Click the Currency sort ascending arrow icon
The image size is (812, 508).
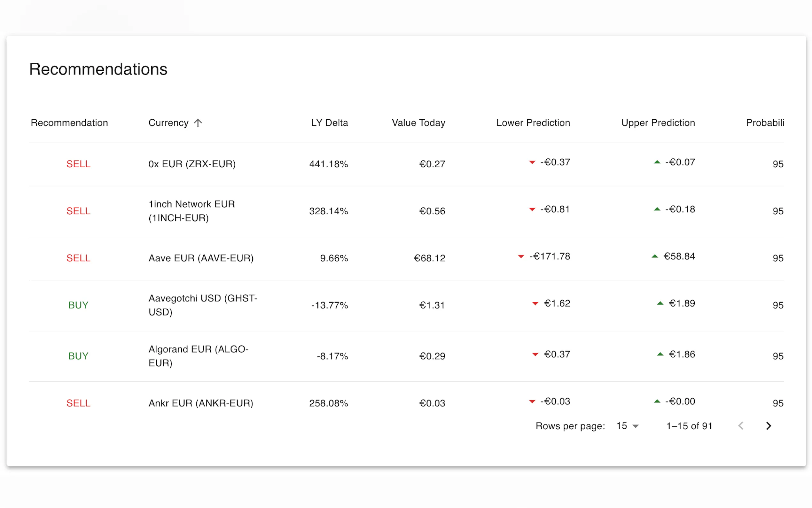click(x=198, y=123)
